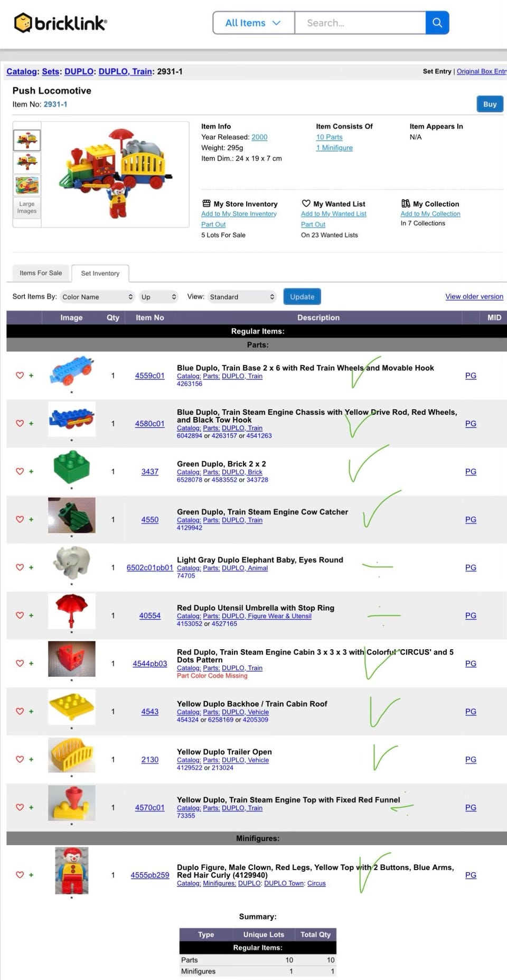Click the main Push Locomotive image
Image resolution: width=507 pixels, height=980 pixels.
[x=115, y=174]
